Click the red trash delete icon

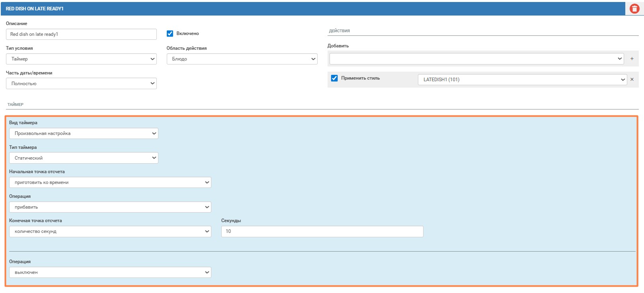click(634, 8)
